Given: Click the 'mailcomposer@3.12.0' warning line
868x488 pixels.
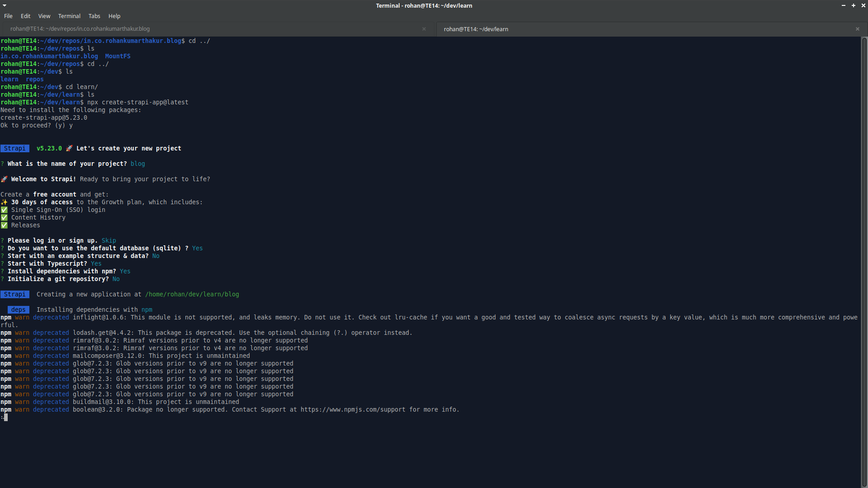Looking at the screenshot, I should (125, 356).
